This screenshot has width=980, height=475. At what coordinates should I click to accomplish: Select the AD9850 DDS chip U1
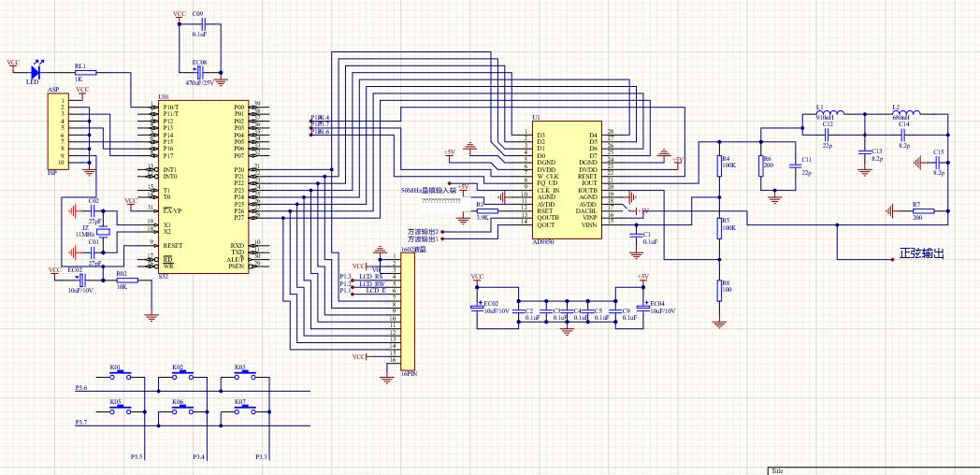567,180
